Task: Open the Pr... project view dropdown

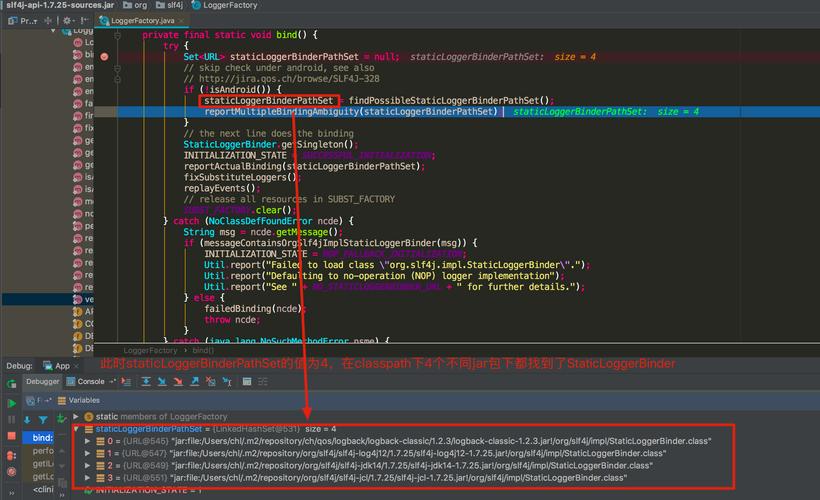Action: pyautogui.click(x=22, y=20)
